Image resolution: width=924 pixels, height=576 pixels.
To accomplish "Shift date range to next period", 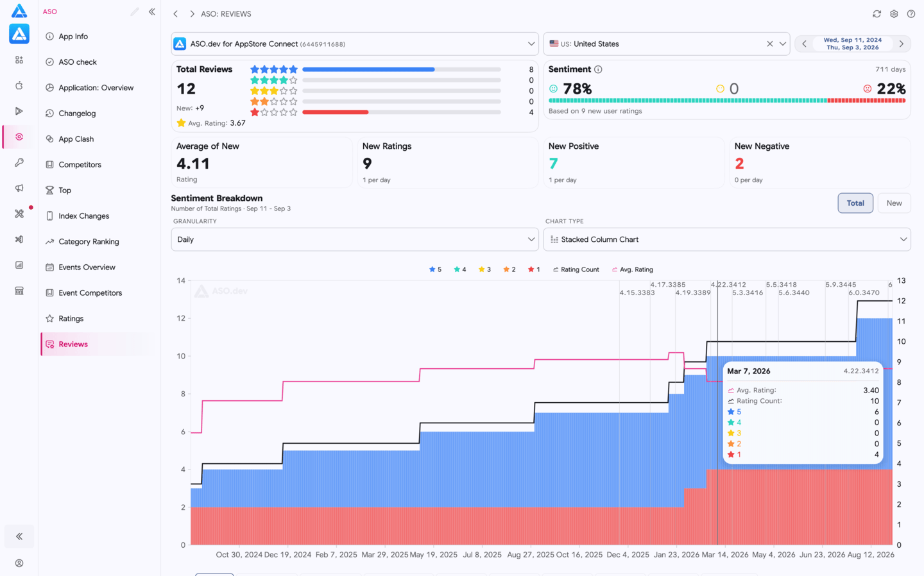I will click(x=901, y=44).
